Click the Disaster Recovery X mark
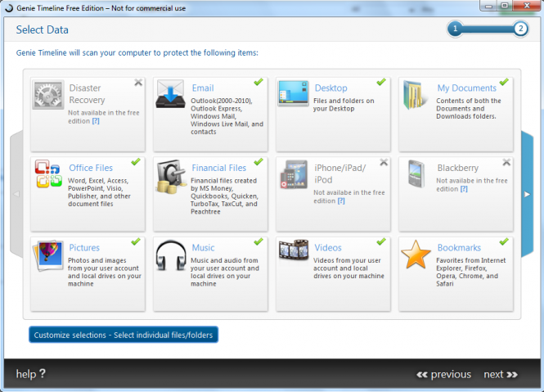The width and height of the screenshot is (544, 392). [138, 83]
